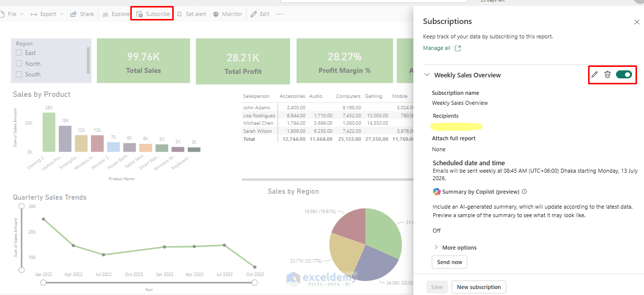Select the Total Sales 99.76K card
The width and height of the screenshot is (644, 295).
click(143, 61)
